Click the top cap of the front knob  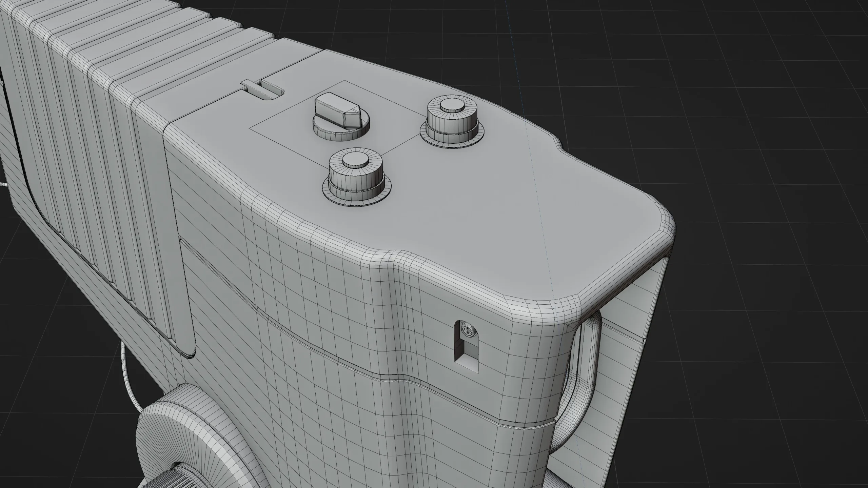tap(355, 159)
